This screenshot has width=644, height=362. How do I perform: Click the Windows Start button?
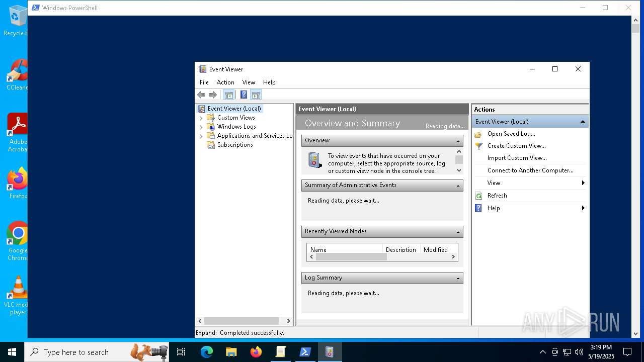(12, 352)
